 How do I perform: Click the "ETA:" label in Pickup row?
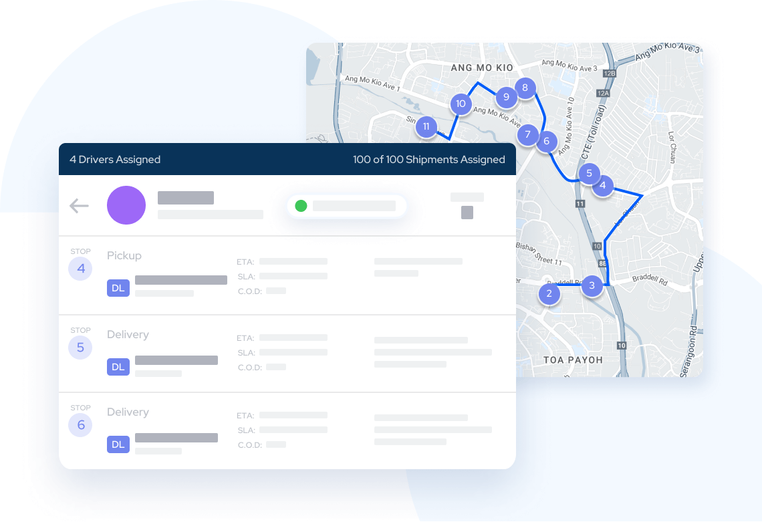tap(245, 262)
